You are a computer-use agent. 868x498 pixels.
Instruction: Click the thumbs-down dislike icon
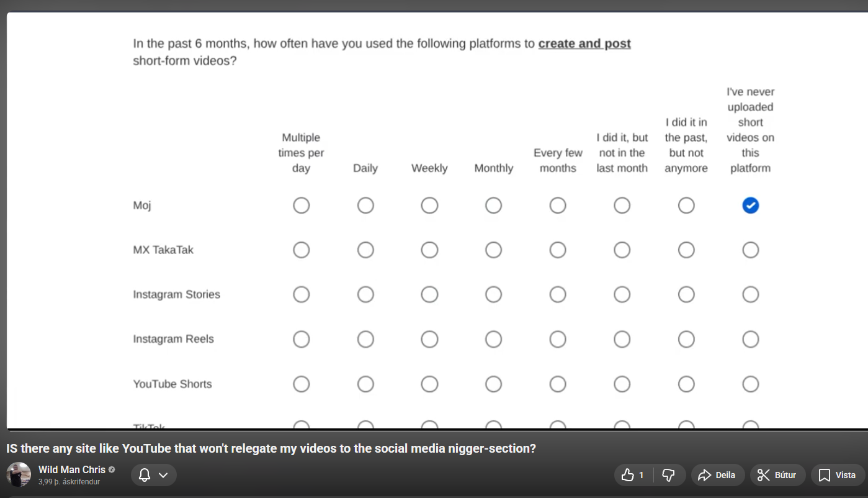tap(668, 475)
